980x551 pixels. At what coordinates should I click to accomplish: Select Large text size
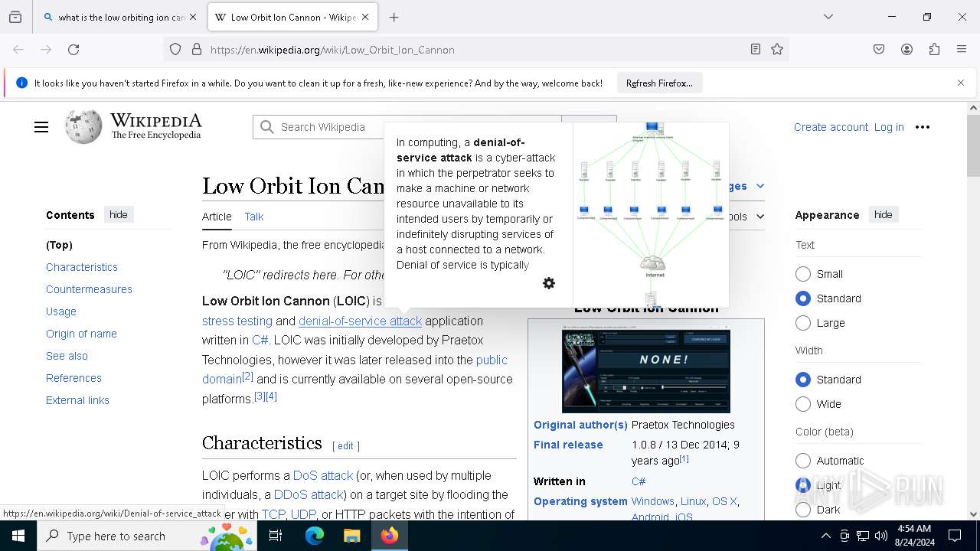(803, 323)
